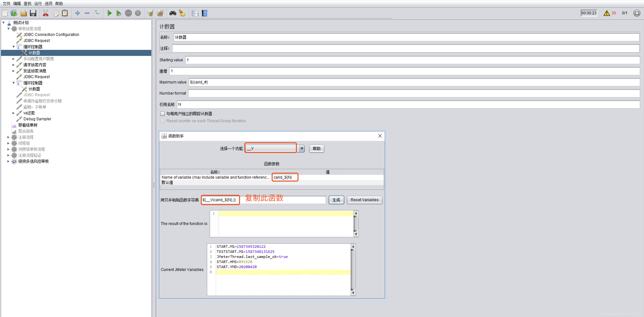Click the Cut scissors icon
The width and height of the screenshot is (644, 317).
45,13
